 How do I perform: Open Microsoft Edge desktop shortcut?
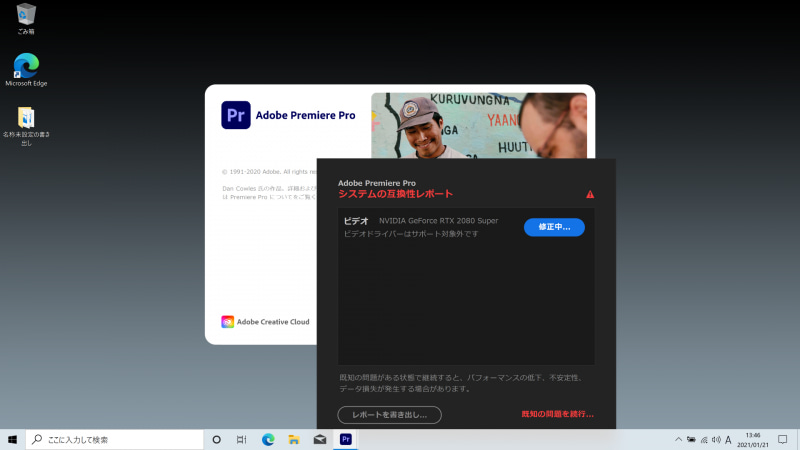click(x=26, y=70)
